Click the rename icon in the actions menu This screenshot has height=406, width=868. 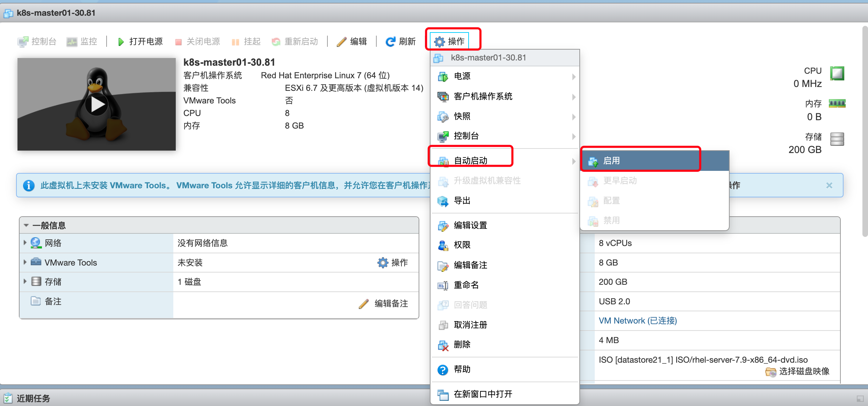pyautogui.click(x=443, y=285)
